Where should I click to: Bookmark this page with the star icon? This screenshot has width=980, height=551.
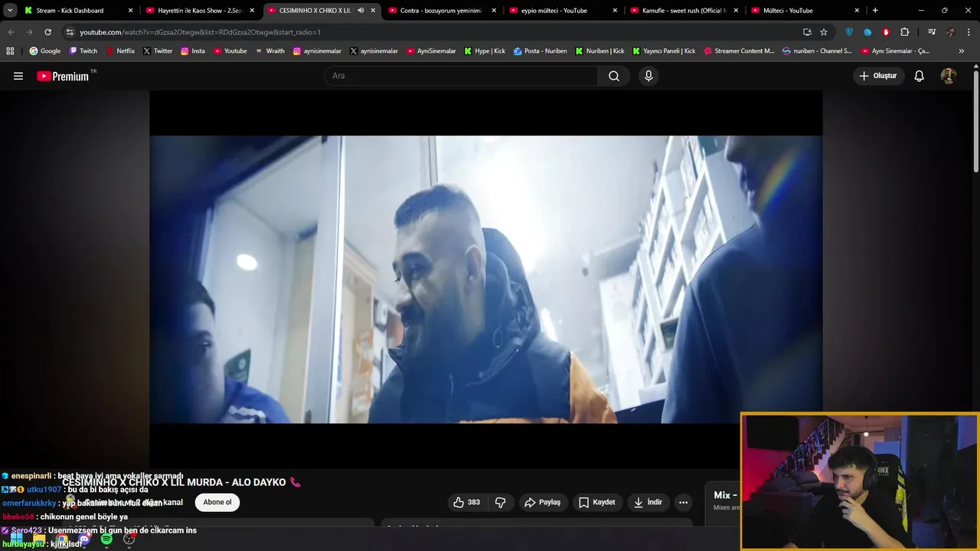824,32
